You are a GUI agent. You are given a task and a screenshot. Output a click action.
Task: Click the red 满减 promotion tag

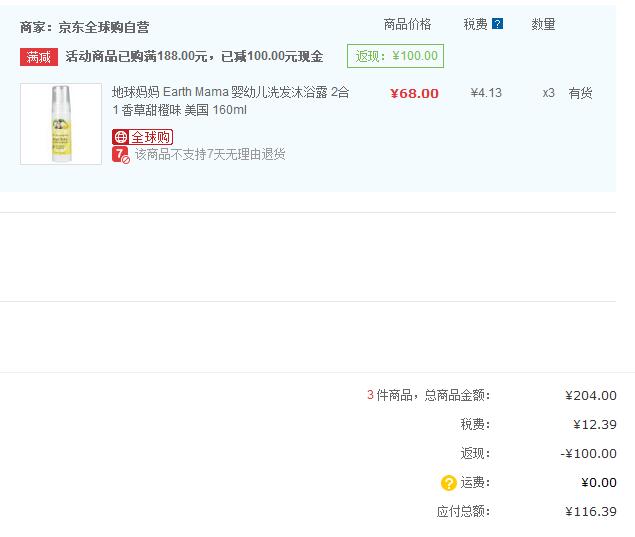pyautogui.click(x=39, y=57)
